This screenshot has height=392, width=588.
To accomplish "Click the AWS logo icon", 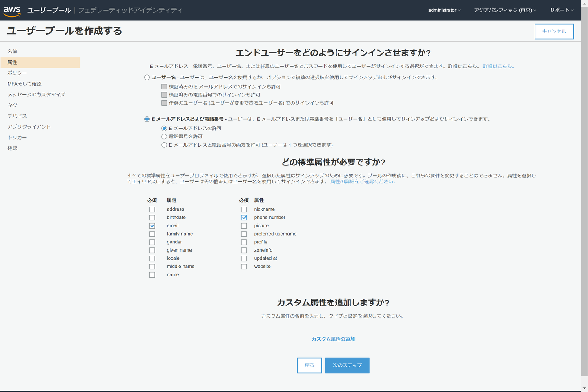I will point(12,11).
